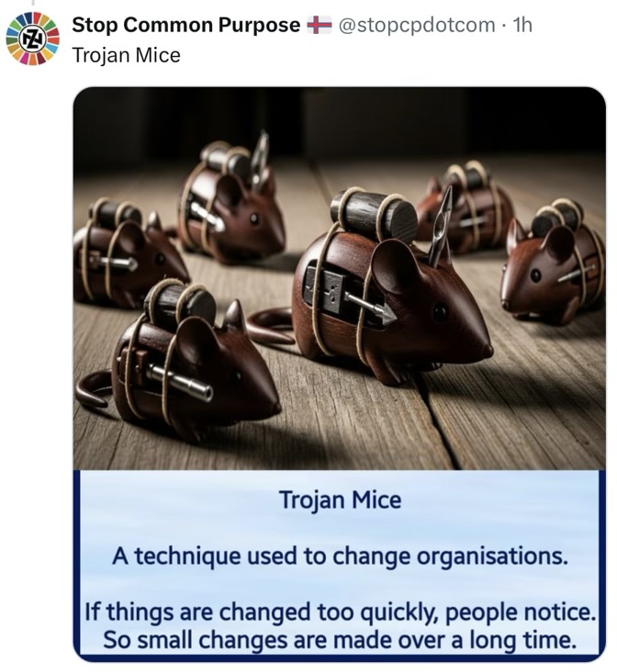617x672 pixels.
Task: Visit the @stopcpdotcom handle link
Action: [x=417, y=26]
